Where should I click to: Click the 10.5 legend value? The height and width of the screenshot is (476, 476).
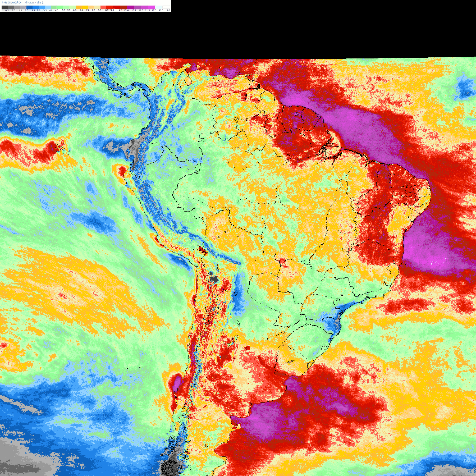134,10
